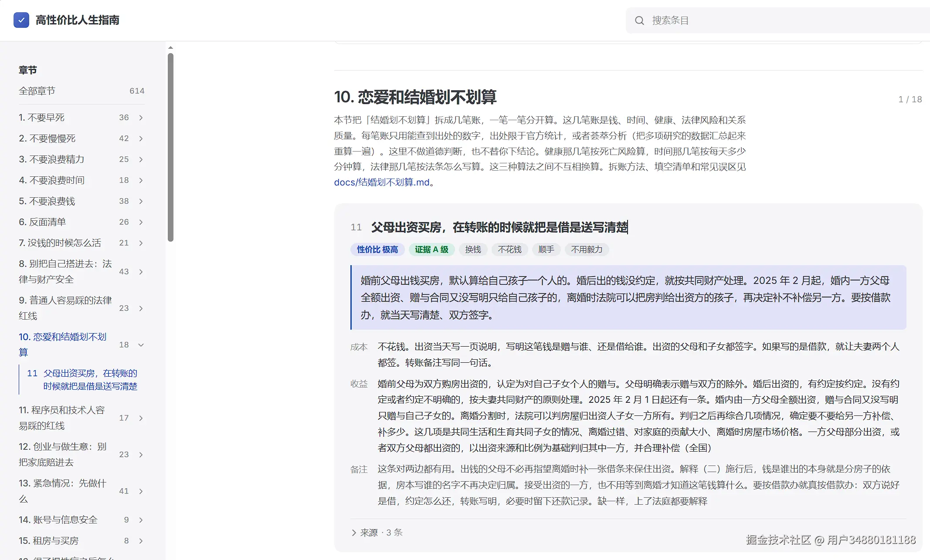Open chapter 1. 不要早死
This screenshot has height=560, width=930.
coord(42,118)
